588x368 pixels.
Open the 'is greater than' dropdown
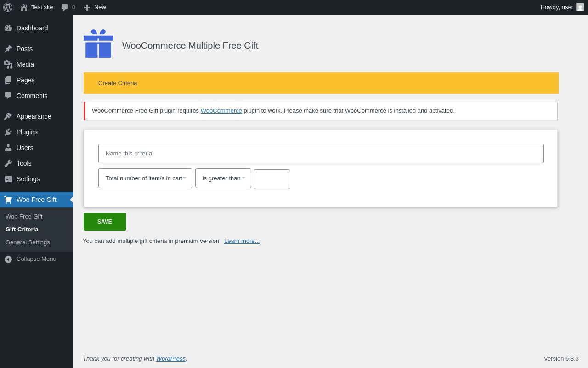click(x=223, y=178)
